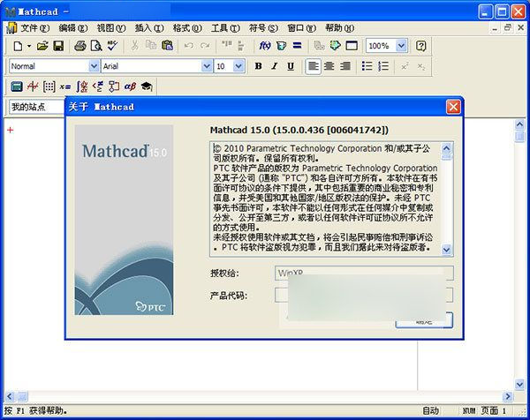Click horizontal scrollbar right arrow
Image resolution: width=530 pixels, height=420 pixels.
point(507,396)
